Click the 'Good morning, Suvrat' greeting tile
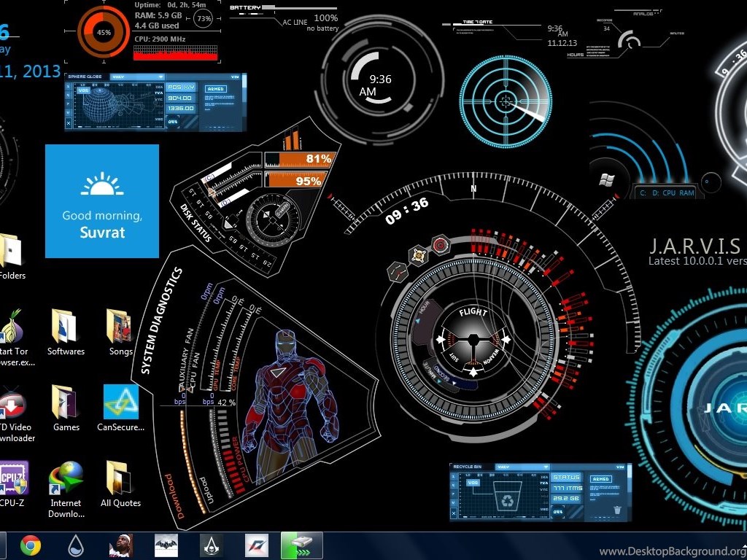This screenshot has height=560, width=747. 102,201
